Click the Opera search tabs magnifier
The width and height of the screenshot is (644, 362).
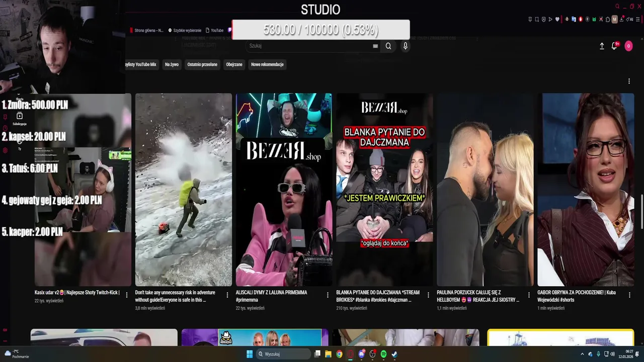point(617,6)
